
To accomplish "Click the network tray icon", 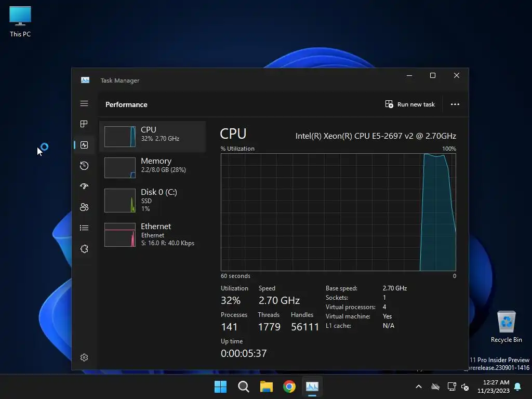I will tap(451, 387).
